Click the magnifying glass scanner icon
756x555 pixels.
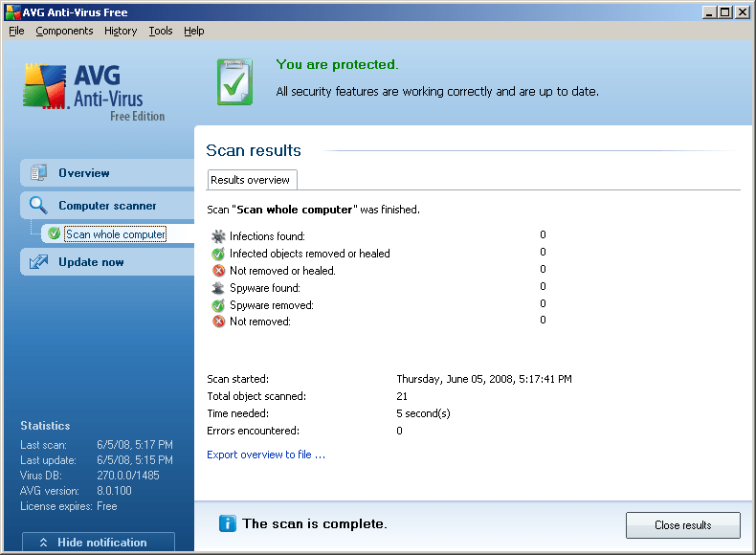(x=38, y=205)
